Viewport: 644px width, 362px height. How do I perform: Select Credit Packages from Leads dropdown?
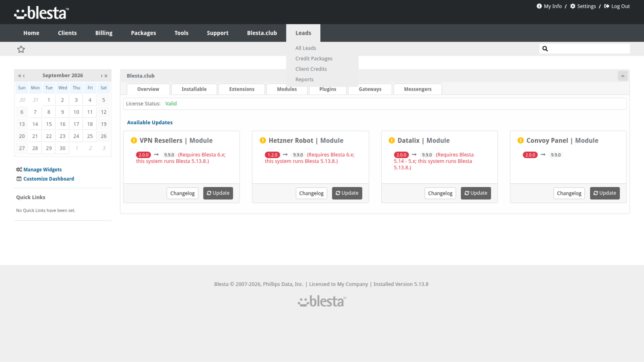coord(314,59)
